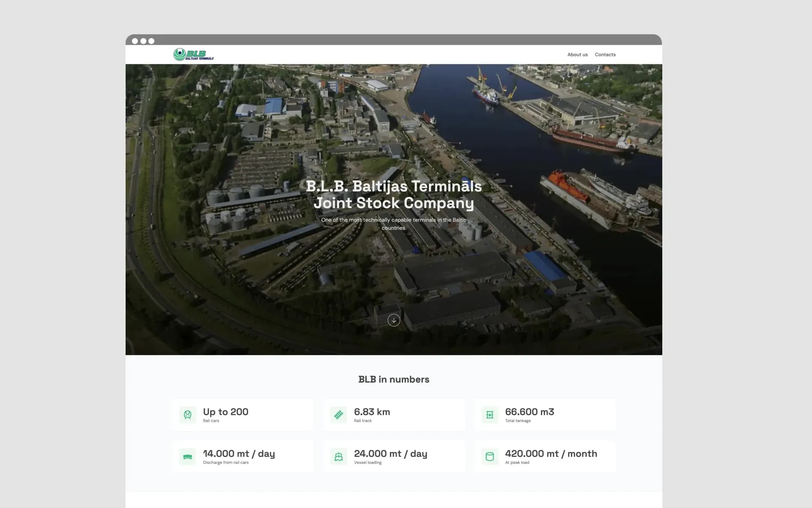Image resolution: width=812 pixels, height=508 pixels.
Task: Click the first window control dot
Action: (135, 41)
